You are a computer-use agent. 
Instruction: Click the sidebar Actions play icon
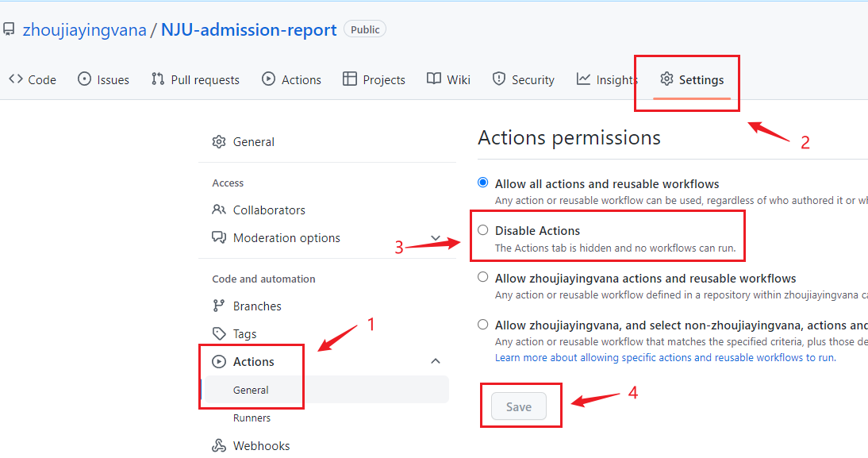coord(219,362)
